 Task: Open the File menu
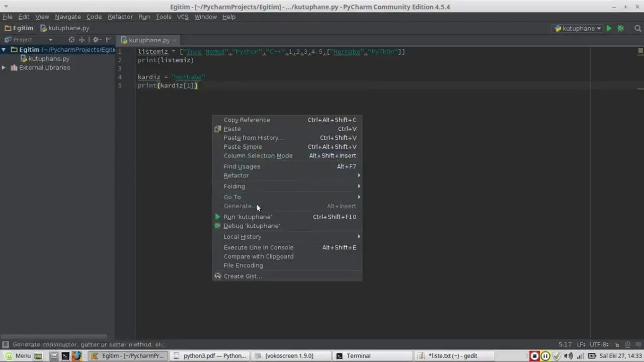pyautogui.click(x=8, y=17)
